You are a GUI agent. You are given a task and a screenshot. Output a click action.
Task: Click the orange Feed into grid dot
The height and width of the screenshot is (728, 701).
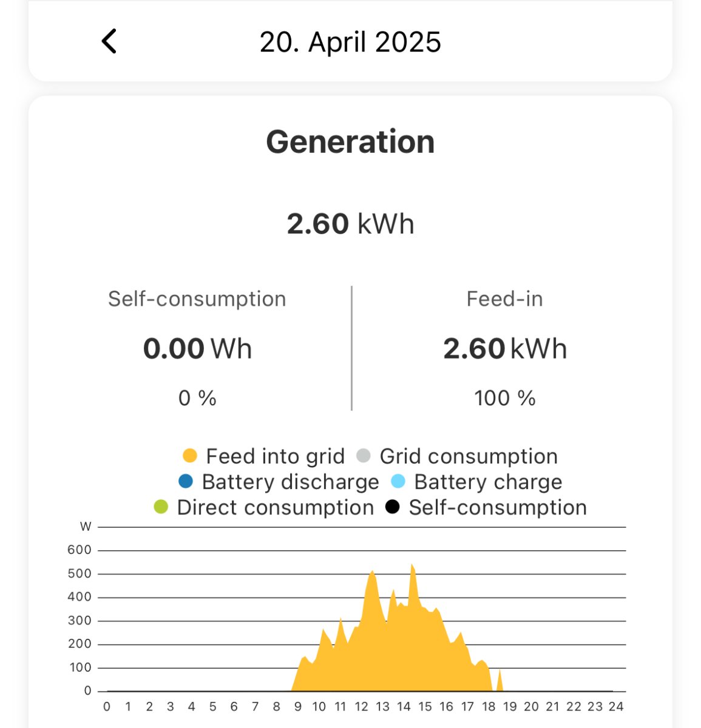[190, 456]
